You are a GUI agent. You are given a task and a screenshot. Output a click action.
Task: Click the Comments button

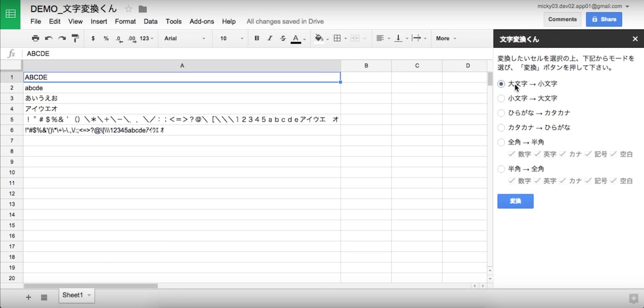pos(563,20)
